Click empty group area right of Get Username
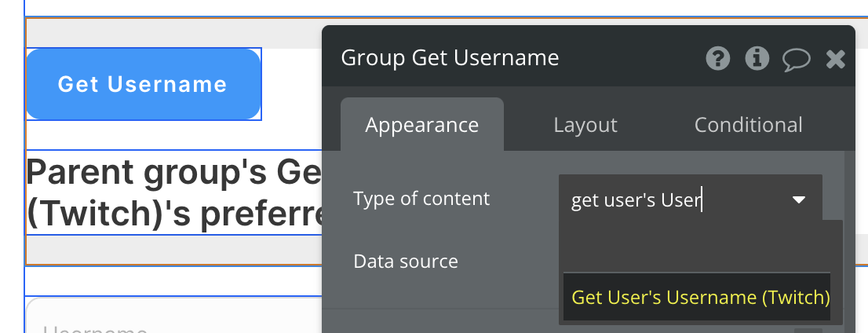Screen dimensions: 868x333 point(290,84)
